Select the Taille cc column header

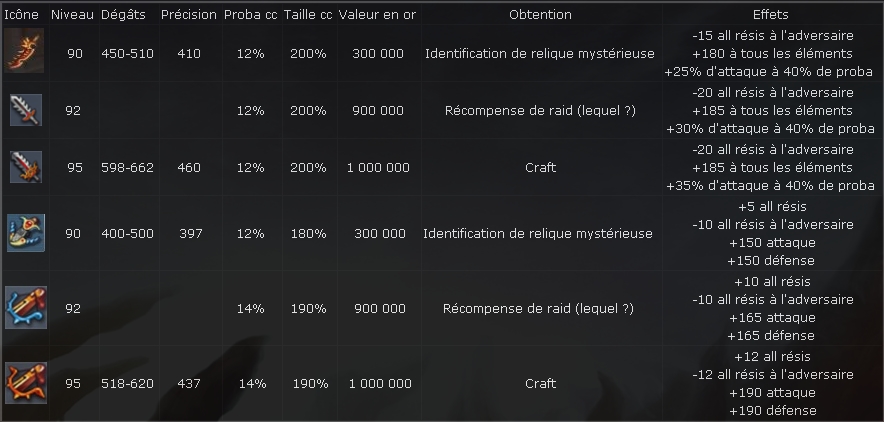point(308,15)
